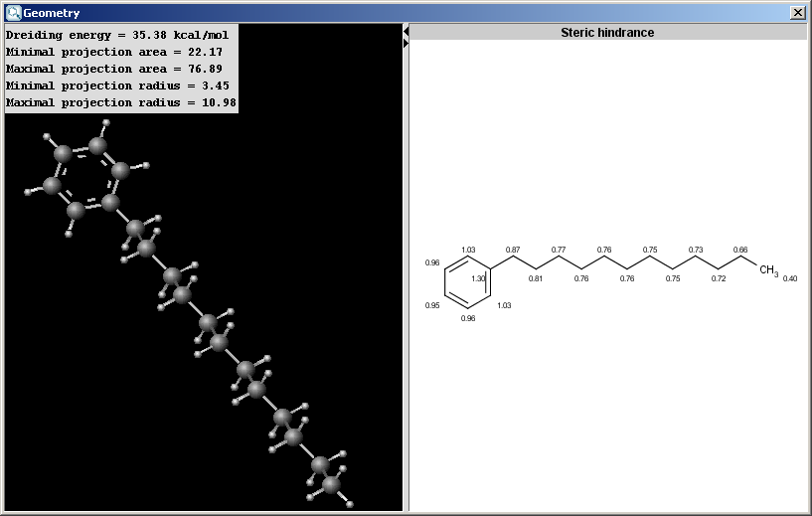Click the Minimal projection area value
The image size is (812, 516).
(x=215, y=52)
